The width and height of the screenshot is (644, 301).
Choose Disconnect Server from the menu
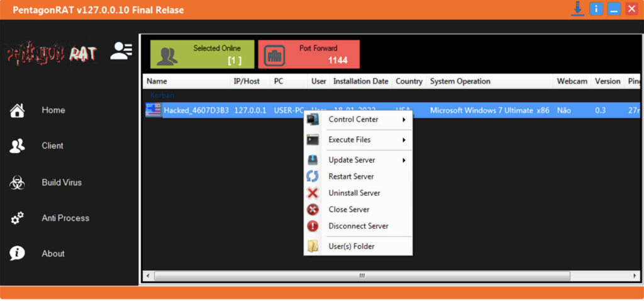coord(358,226)
